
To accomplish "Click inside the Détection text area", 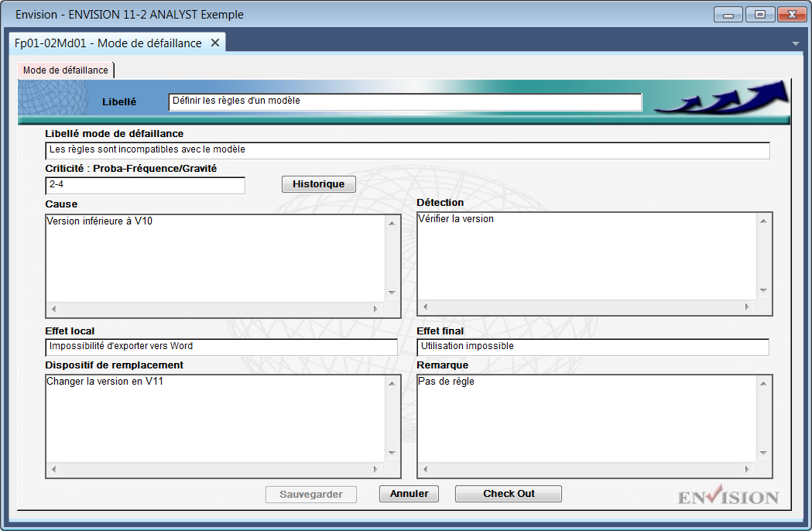I will tap(587, 255).
